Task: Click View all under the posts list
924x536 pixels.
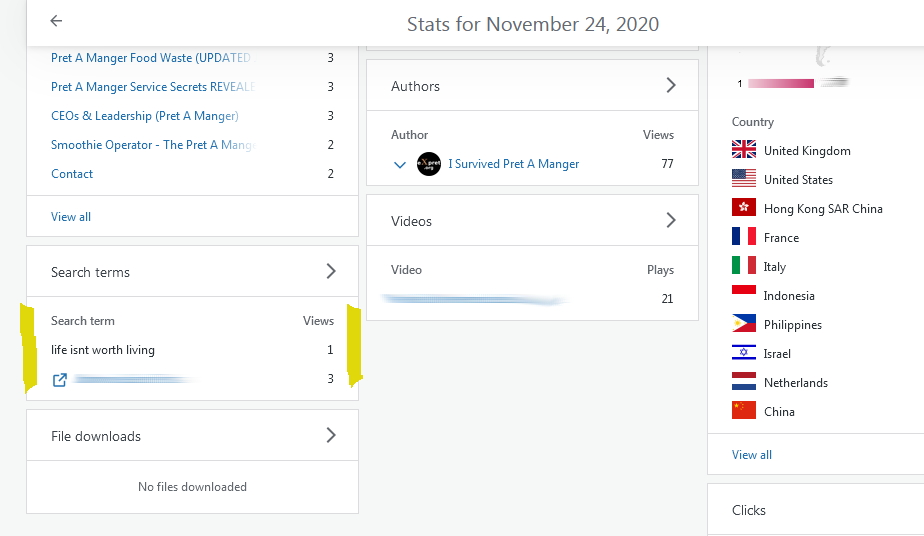Action: (x=71, y=216)
